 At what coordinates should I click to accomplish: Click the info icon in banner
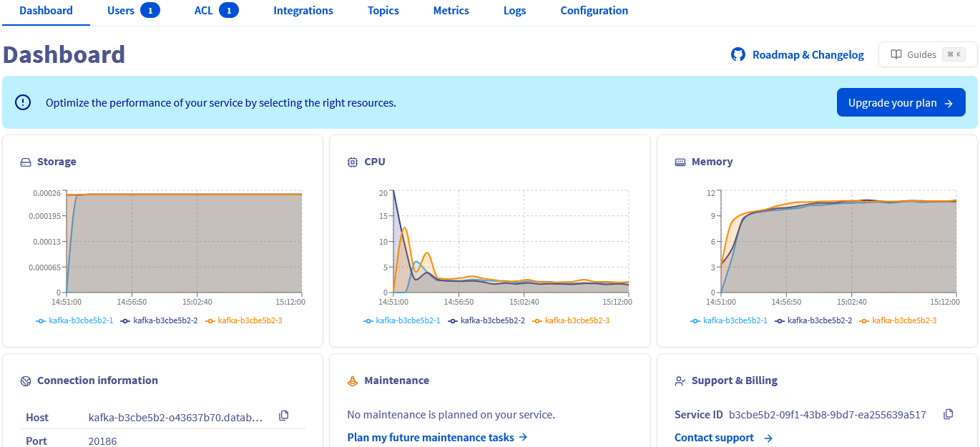[24, 102]
